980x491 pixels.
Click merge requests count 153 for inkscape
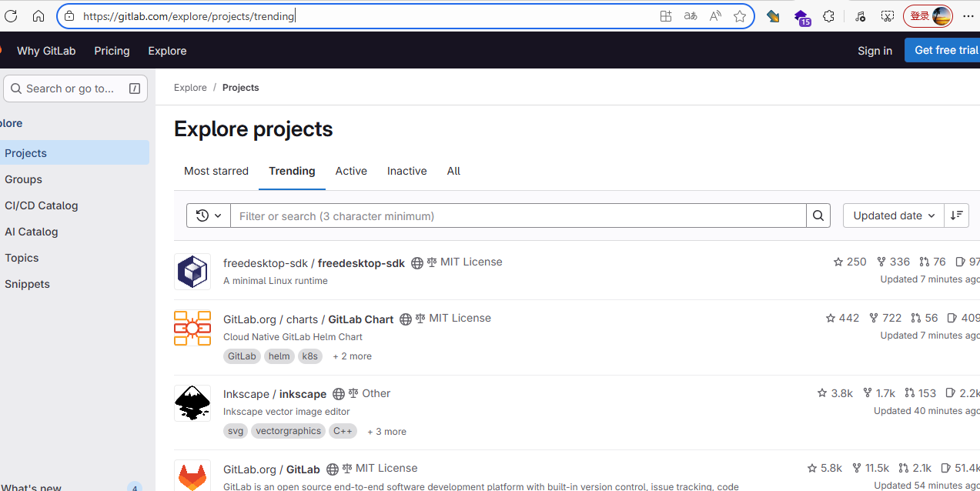pyautogui.click(x=921, y=393)
